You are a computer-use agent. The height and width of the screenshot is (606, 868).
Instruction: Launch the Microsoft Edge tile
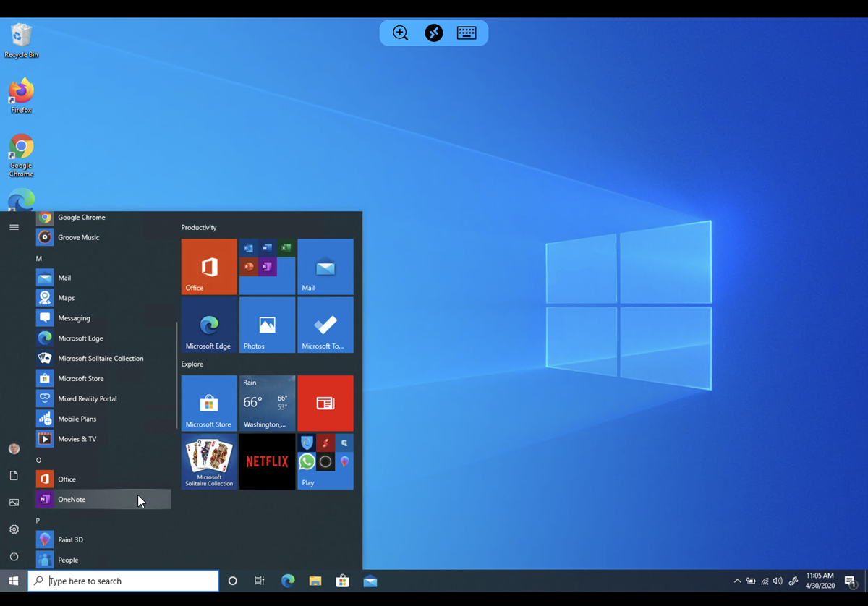[x=209, y=325]
